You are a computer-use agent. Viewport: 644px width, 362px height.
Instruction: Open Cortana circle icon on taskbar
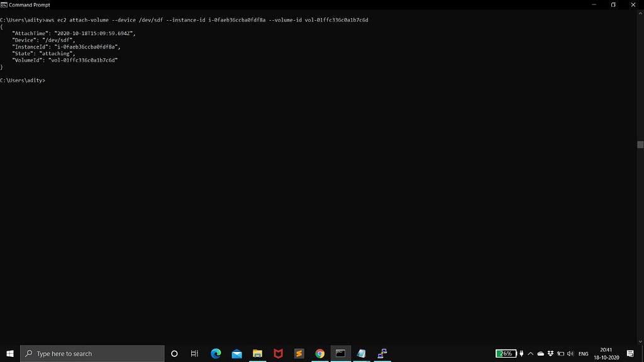click(x=174, y=353)
